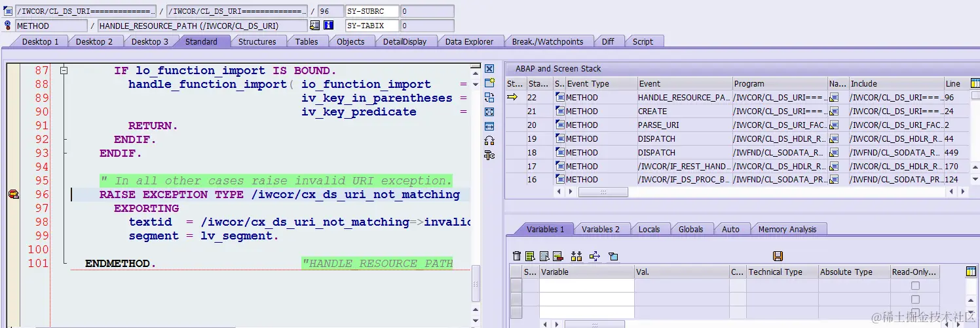Screen dimensions: 980x328
Task: Click the stack table horizontal scrollbar thumb
Action: tap(603, 192)
